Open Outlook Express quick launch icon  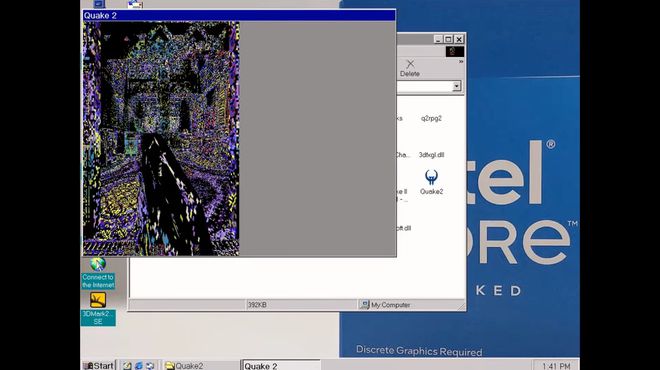(x=150, y=366)
